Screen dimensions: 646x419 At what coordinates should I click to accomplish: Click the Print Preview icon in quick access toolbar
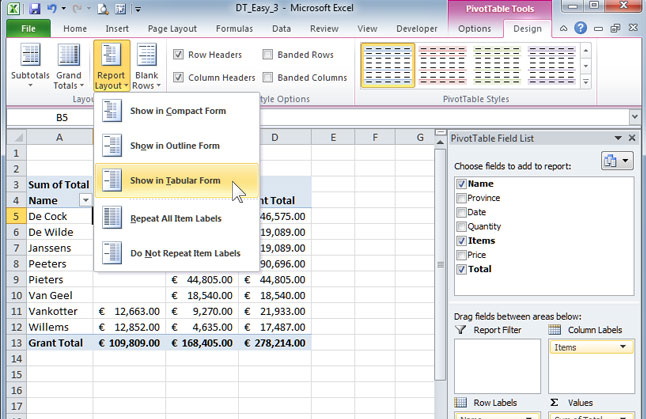103,8
